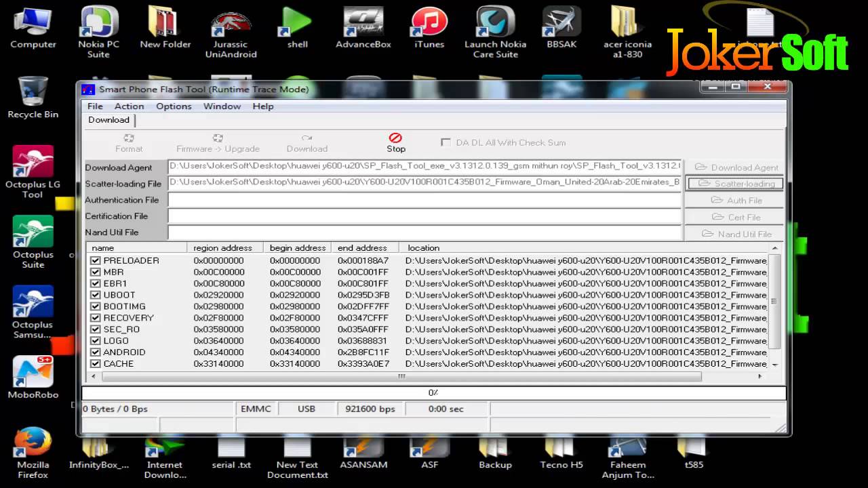Click the Cert File button
The height and width of the screenshot is (488, 868).
point(735,217)
